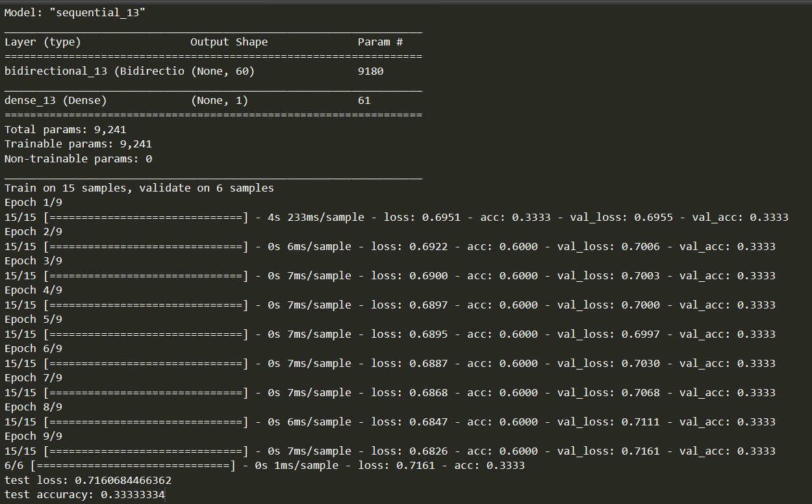Click the "Epoch 1/9" label

pos(32,203)
